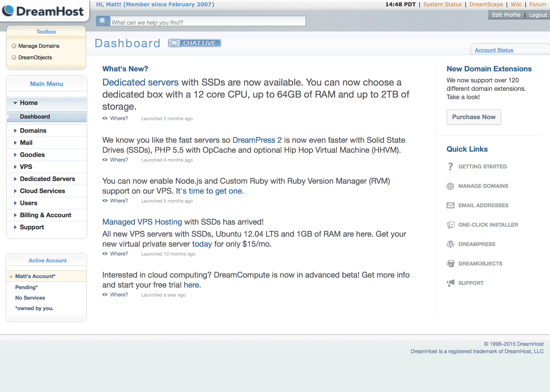Select the Manage Domains globe icon

pos(450,186)
